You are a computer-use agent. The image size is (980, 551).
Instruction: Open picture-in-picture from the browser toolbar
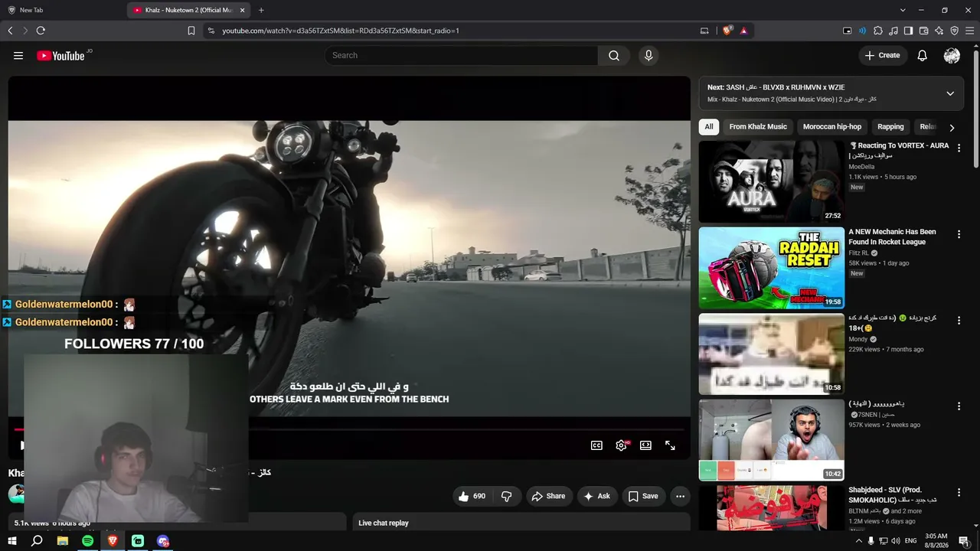pos(848,31)
